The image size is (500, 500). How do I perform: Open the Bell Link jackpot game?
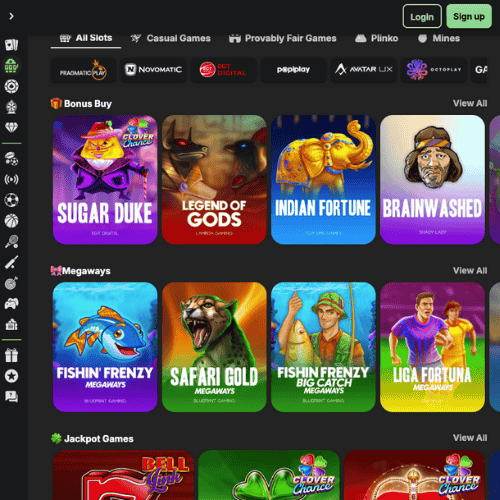point(123,475)
